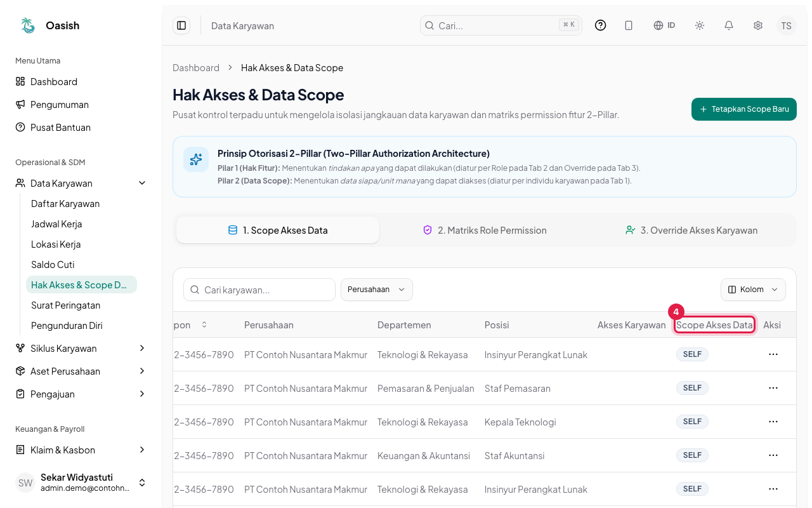Click the Aset Perusahaan box icon
812x508 pixels.
[20, 371]
